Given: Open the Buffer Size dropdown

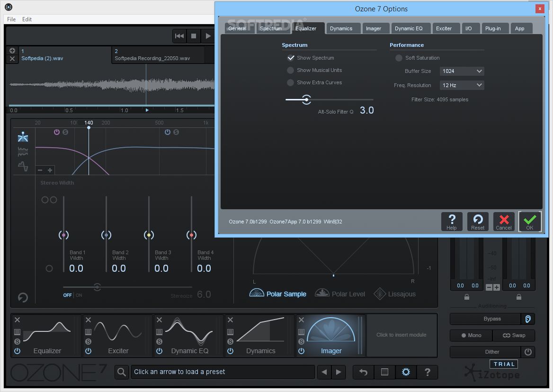Looking at the screenshot, I should 462,71.
